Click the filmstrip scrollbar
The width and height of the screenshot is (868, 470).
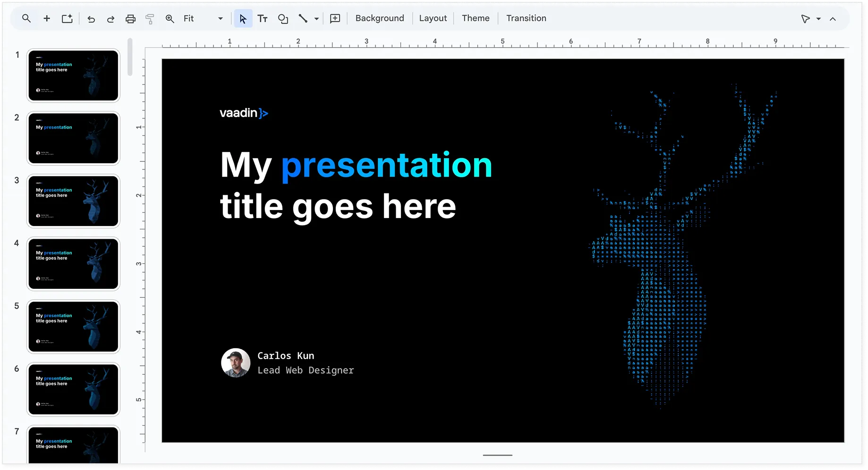(130, 57)
